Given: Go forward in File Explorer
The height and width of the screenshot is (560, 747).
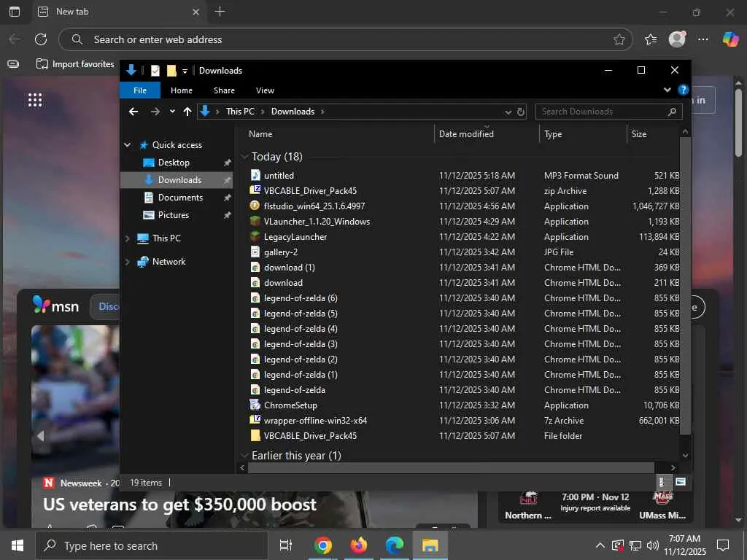Looking at the screenshot, I should tap(155, 112).
